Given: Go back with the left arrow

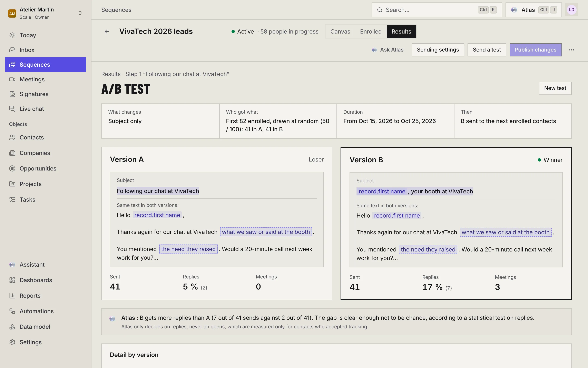Looking at the screenshot, I should (x=107, y=31).
